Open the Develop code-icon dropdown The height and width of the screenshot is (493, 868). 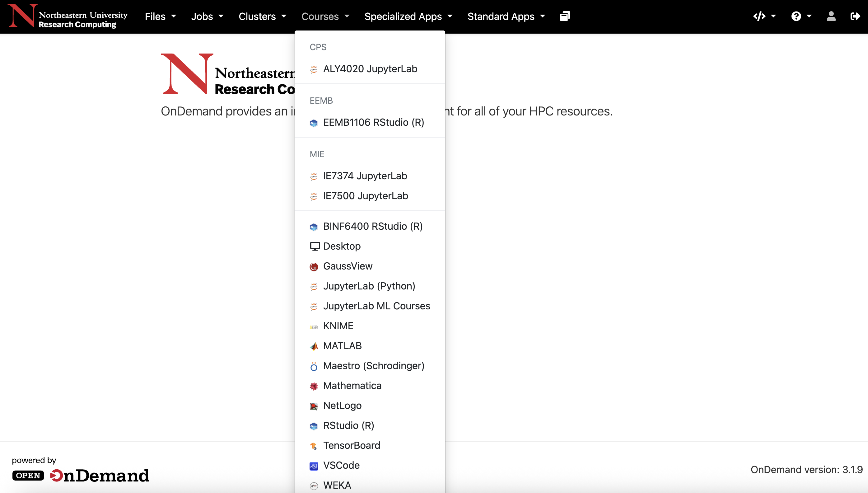pos(764,16)
